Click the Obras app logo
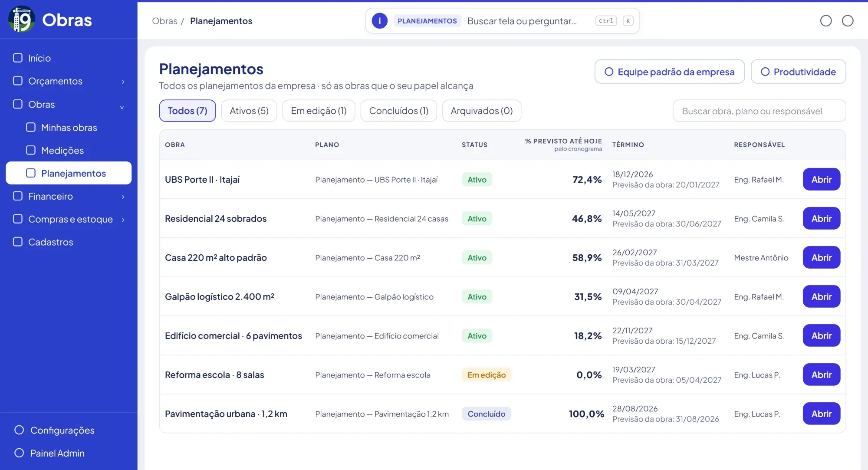Image resolution: width=868 pixels, height=470 pixels. point(22,20)
